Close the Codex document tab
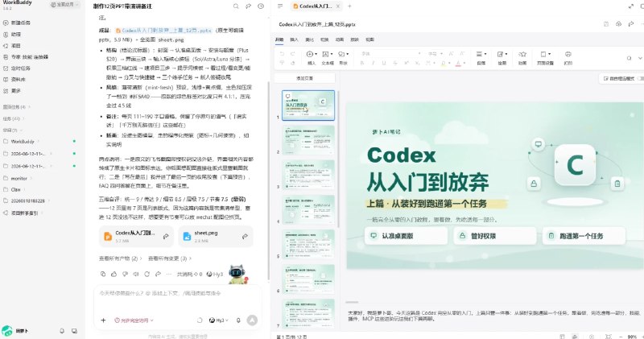 337,6
